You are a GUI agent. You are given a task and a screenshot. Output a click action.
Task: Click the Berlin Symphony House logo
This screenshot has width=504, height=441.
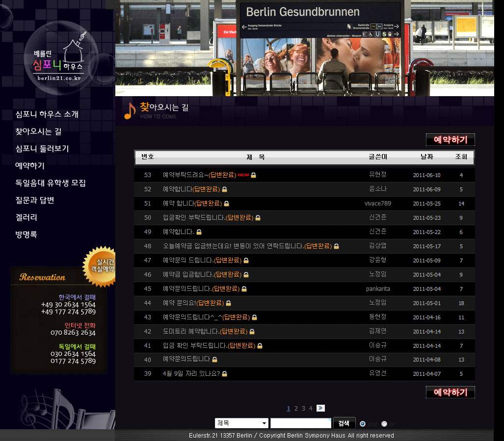(x=61, y=58)
